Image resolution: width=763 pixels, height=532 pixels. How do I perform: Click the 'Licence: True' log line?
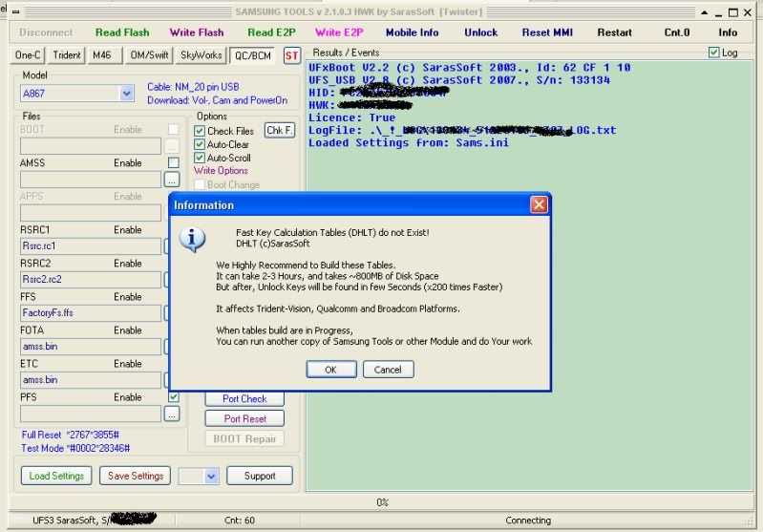pos(351,117)
